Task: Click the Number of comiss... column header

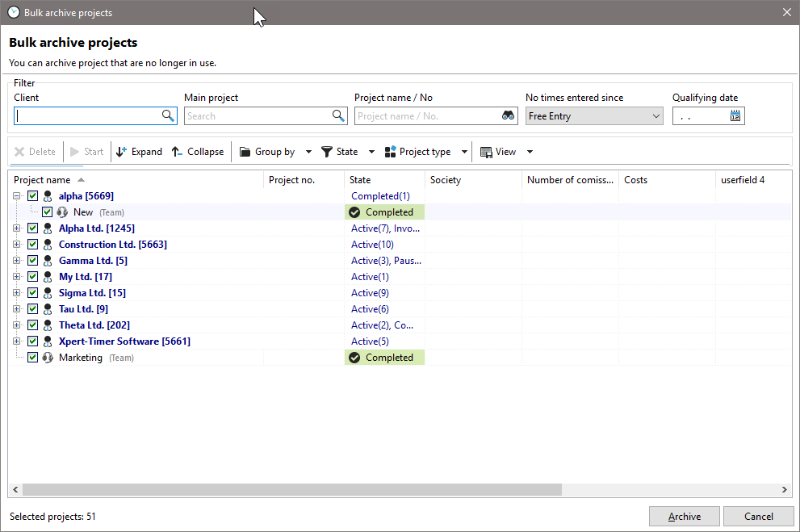Action: [570, 179]
